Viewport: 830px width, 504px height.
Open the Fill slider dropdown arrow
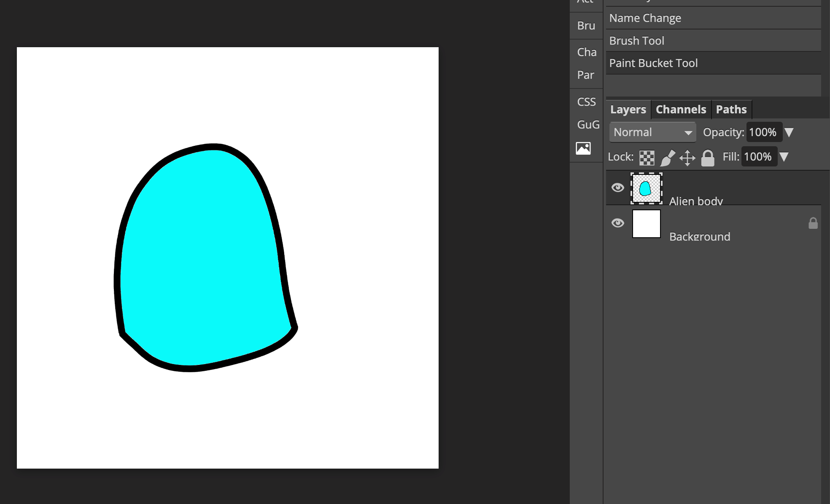pyautogui.click(x=784, y=157)
